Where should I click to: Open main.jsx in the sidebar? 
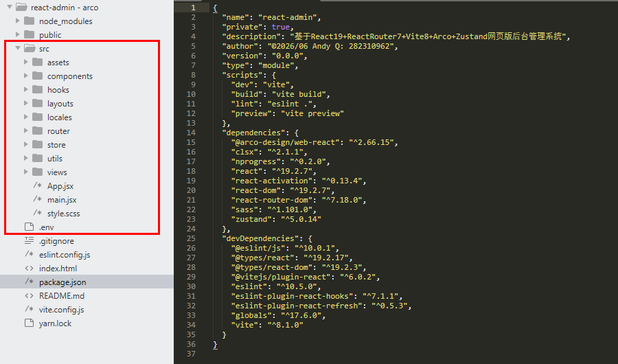click(62, 200)
